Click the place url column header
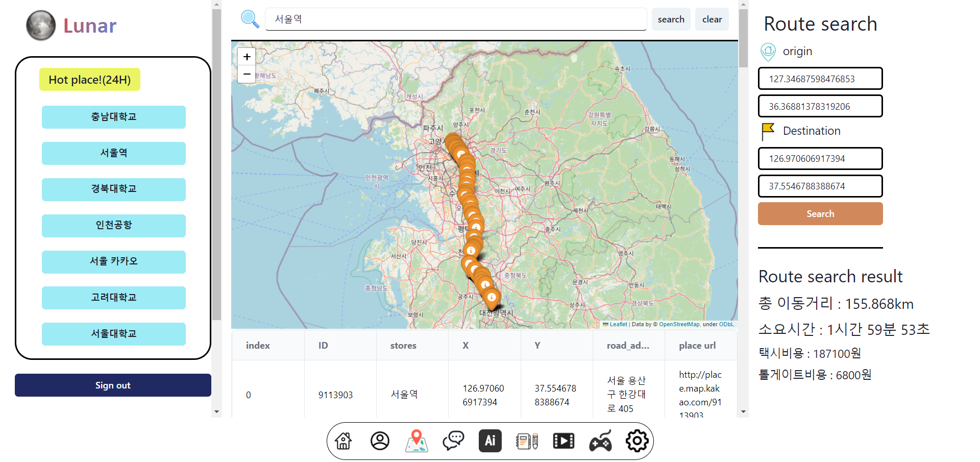This screenshot has height=462, width=980. pos(700,346)
